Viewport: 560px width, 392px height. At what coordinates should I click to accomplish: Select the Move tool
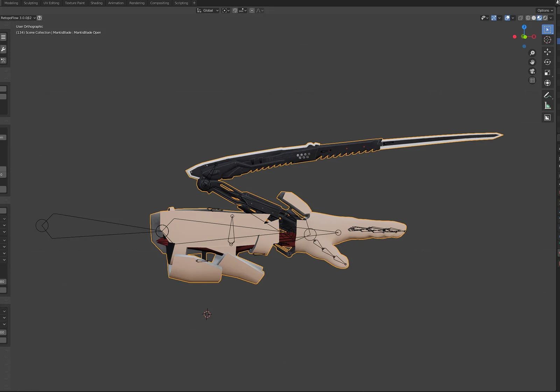(x=547, y=51)
